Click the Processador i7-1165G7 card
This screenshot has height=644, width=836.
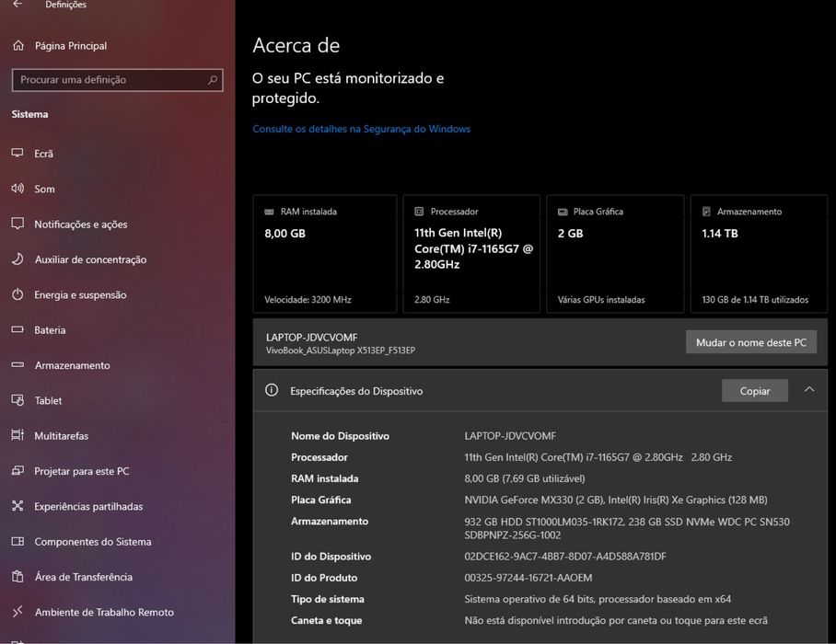click(x=471, y=254)
